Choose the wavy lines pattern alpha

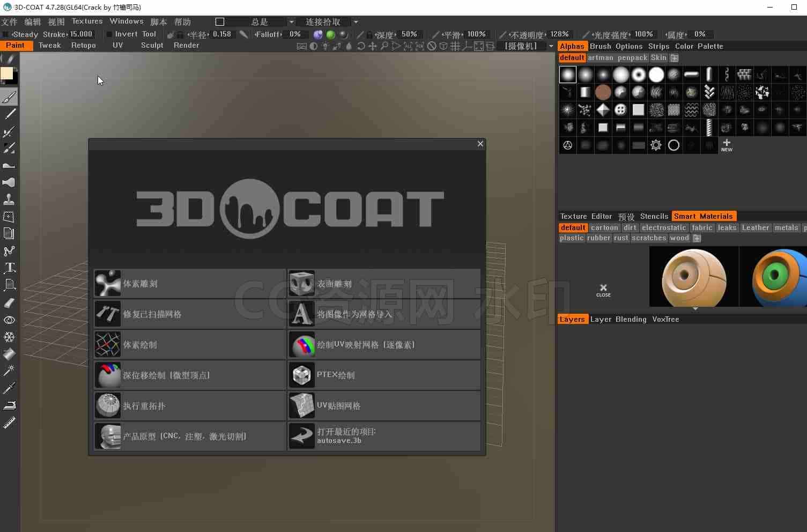tap(691, 110)
